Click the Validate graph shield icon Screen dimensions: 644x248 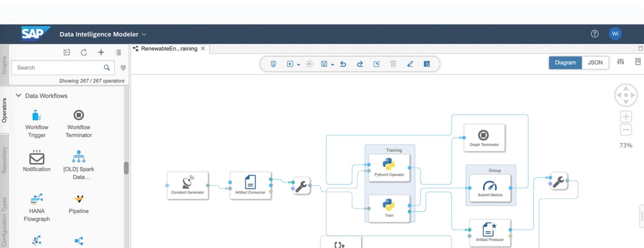273,64
